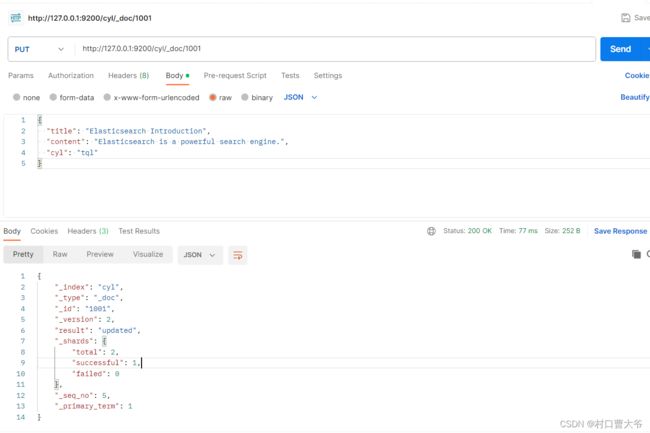Open the Test Results tab
650x433 pixels.
point(139,231)
